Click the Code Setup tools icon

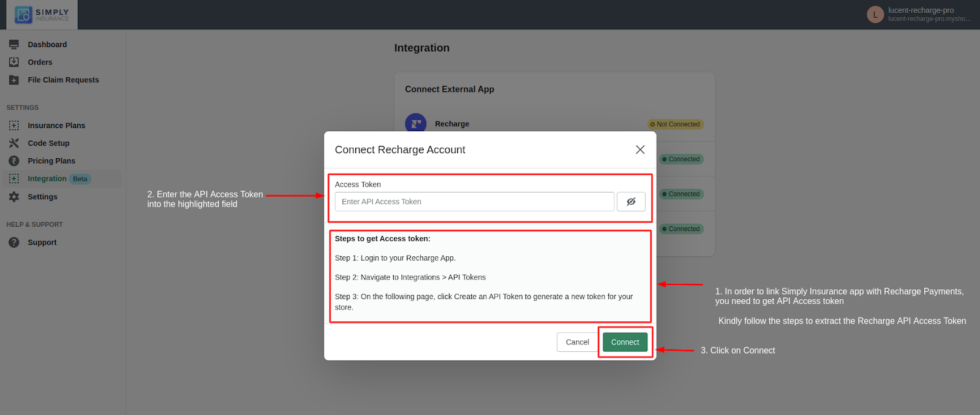[14, 143]
